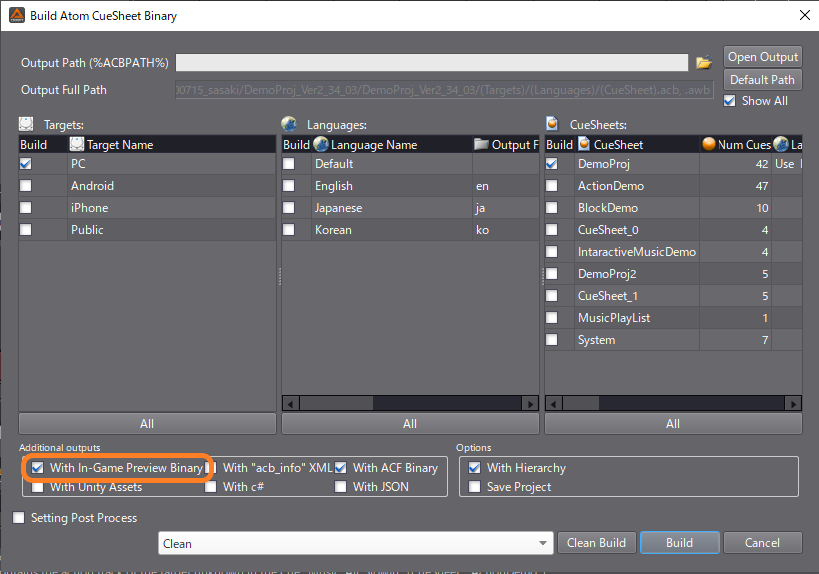The width and height of the screenshot is (819, 574).
Task: Check the English language build checkbox
Action: pyautogui.click(x=289, y=186)
